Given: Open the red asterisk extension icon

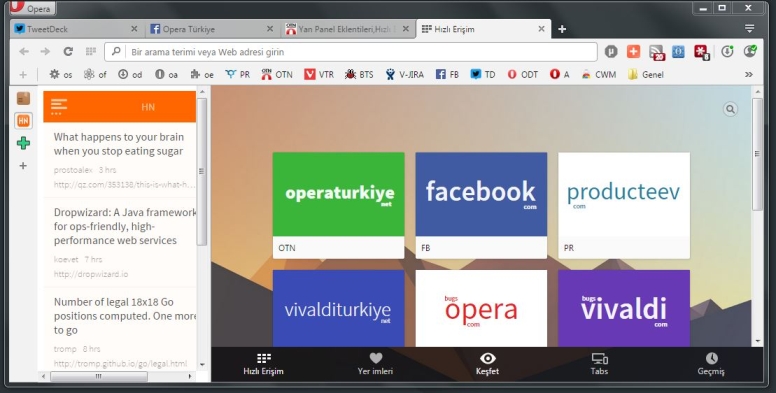Looking at the screenshot, I should click(702, 52).
